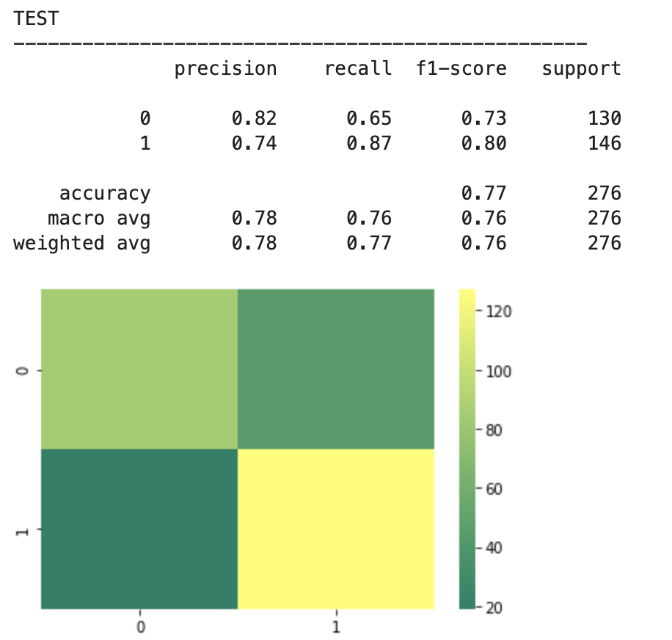Click the 20 tick label on colorbar
The height and width of the screenshot is (640, 672).
click(x=495, y=608)
